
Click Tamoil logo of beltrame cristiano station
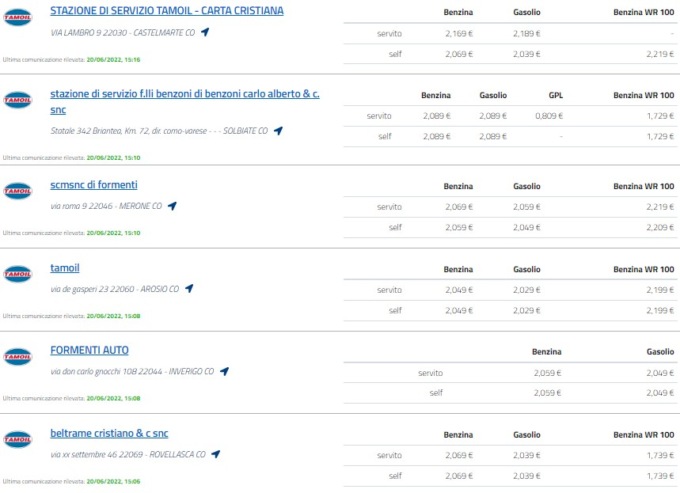point(17,439)
